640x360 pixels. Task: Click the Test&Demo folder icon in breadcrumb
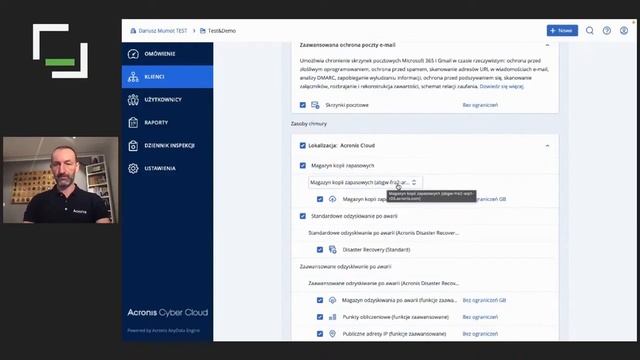click(x=202, y=31)
